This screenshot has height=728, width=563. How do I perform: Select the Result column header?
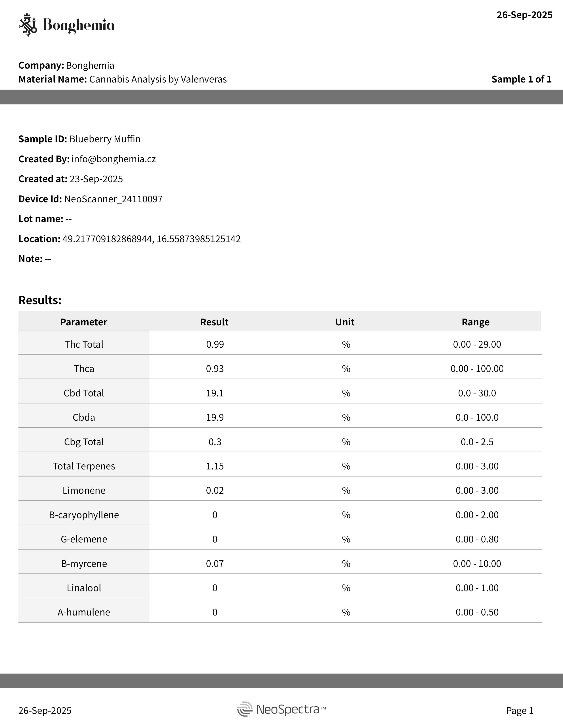214,322
